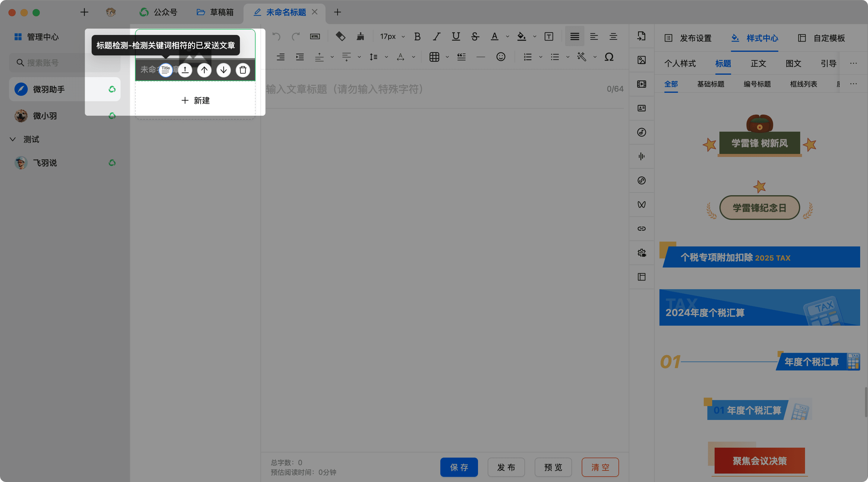Click the hyperlink sidebar icon
The height and width of the screenshot is (482, 868).
click(642, 229)
